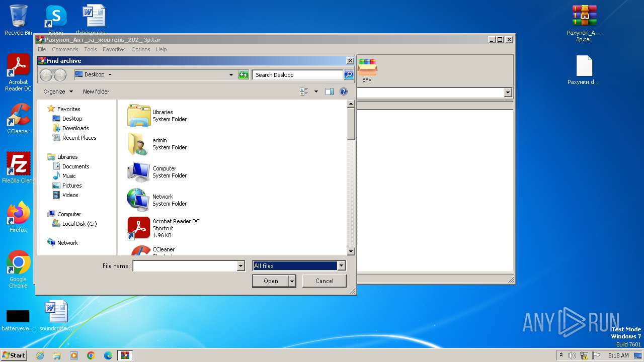Screen dimensions: 644x362
Task: Open Skype desktop shortcut
Action: pyautogui.click(x=56, y=19)
